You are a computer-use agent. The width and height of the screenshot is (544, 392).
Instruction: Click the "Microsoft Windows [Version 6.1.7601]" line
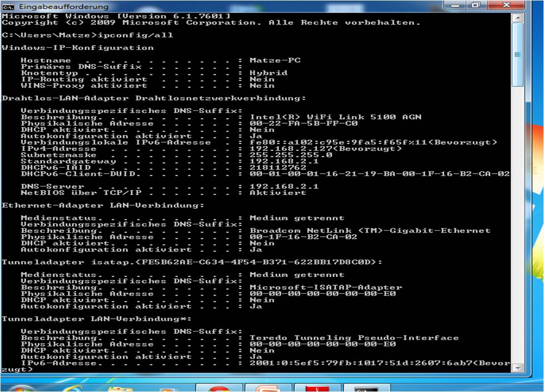pyautogui.click(x=116, y=16)
